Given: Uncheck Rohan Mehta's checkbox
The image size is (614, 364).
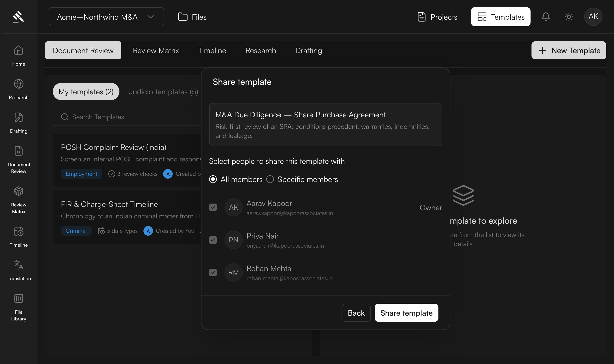Looking at the screenshot, I should (x=213, y=273).
